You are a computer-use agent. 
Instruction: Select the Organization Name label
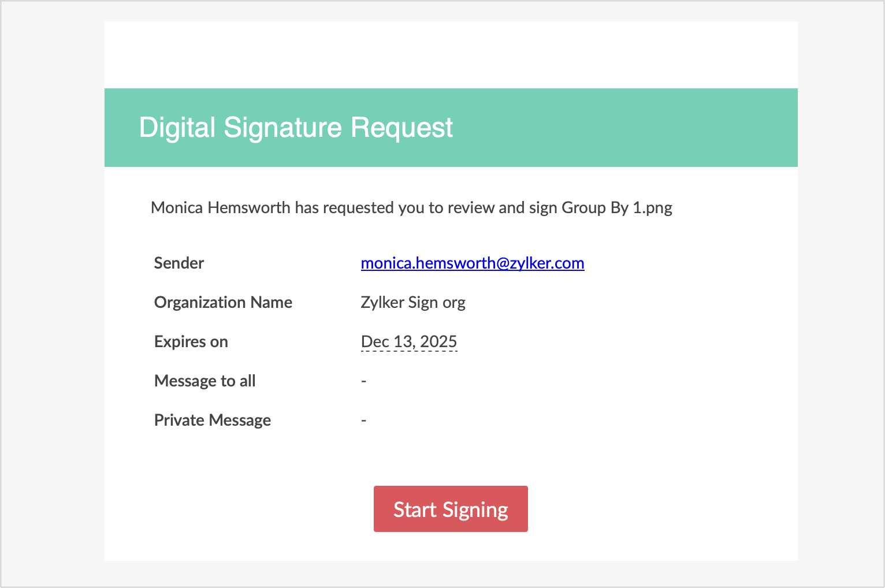pyautogui.click(x=223, y=303)
